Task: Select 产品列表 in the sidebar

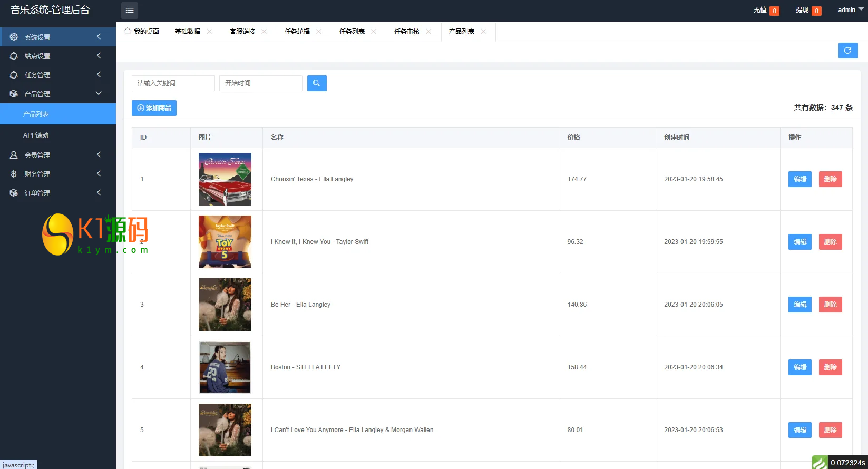Action: (x=58, y=114)
